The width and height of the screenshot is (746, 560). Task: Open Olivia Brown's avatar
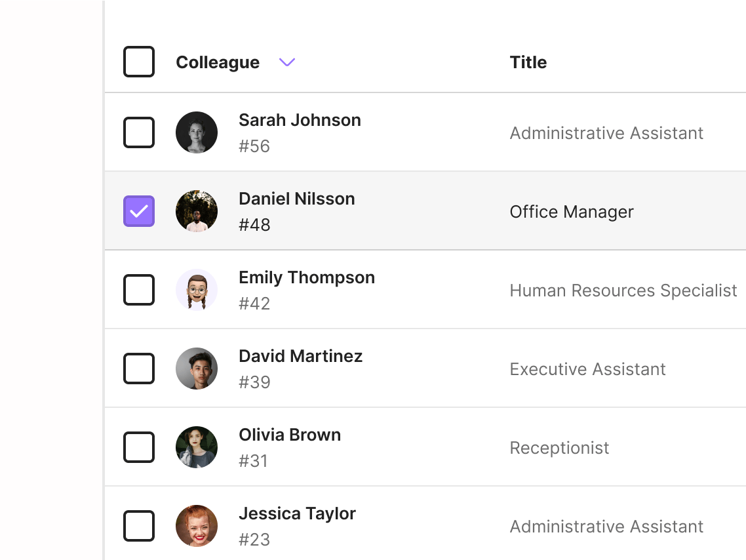[196, 447]
